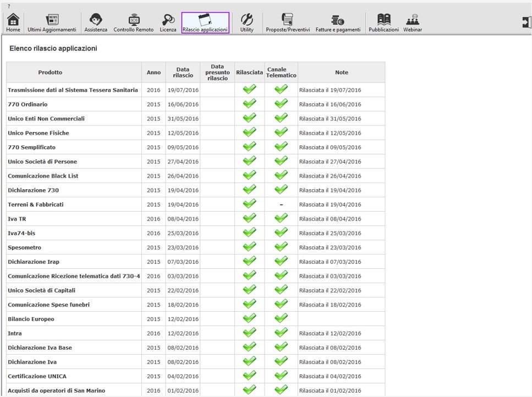Click Canale Telematico checkmark for Spesometro

[281, 246]
